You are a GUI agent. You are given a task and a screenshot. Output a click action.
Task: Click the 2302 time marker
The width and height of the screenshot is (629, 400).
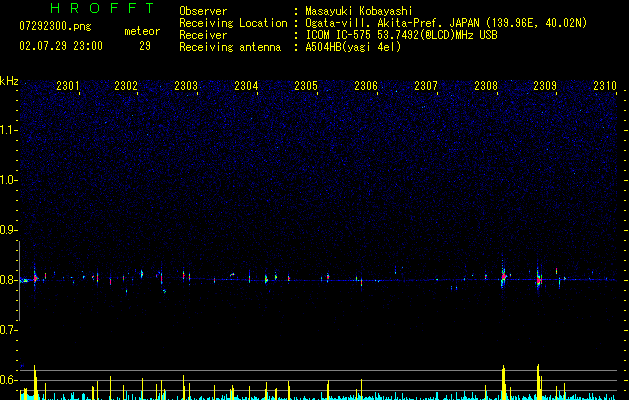pos(126,85)
